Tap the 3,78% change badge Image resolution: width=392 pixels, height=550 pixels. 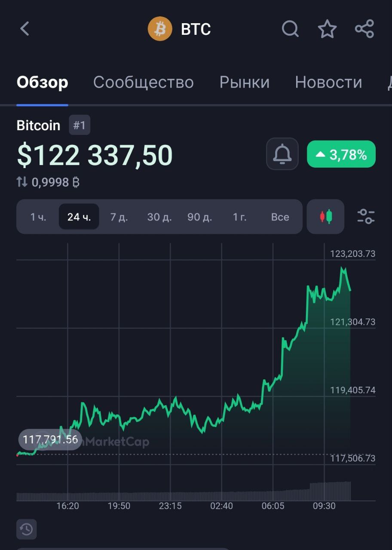coord(341,154)
